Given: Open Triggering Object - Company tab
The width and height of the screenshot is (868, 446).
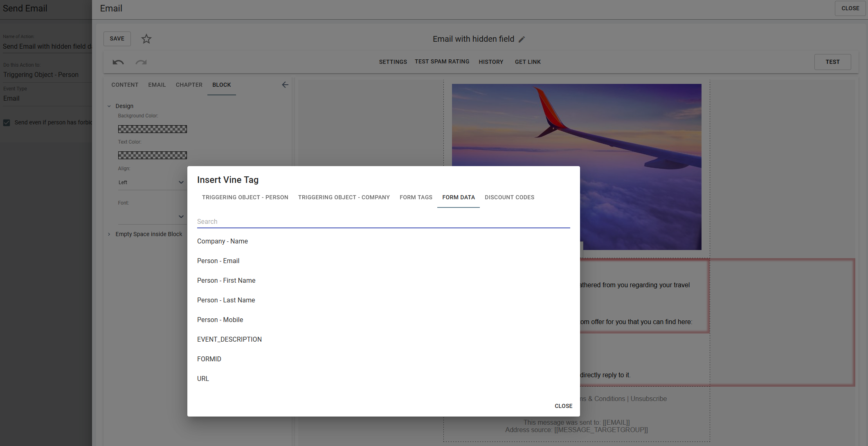Looking at the screenshot, I should pos(344,197).
